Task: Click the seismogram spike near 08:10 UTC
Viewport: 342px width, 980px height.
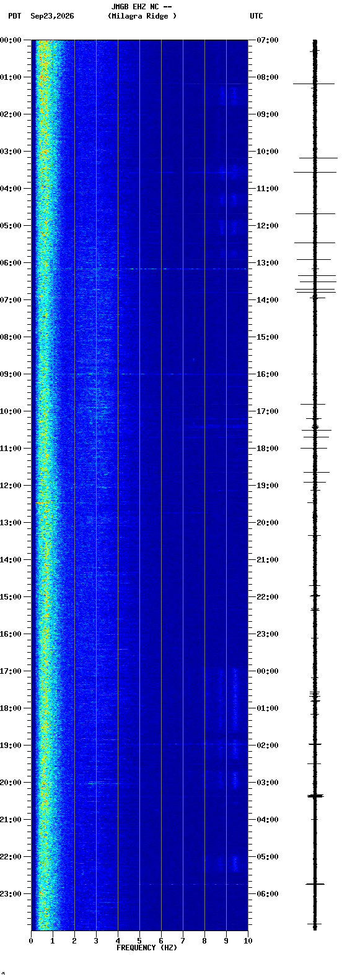Action: (x=313, y=84)
